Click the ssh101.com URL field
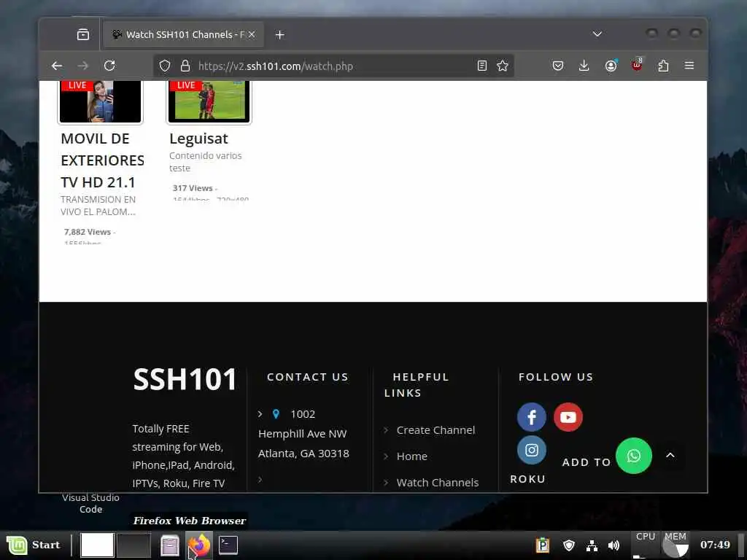The width and height of the screenshot is (747, 560). (x=333, y=66)
